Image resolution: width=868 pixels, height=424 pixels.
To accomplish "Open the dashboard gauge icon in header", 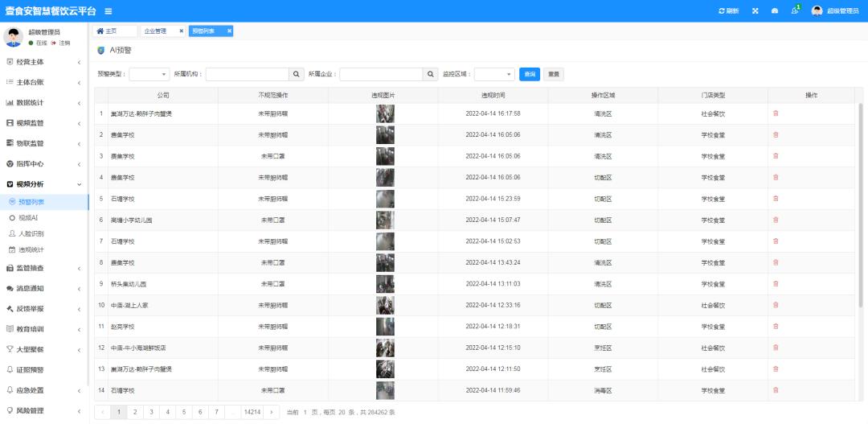I will pyautogui.click(x=775, y=11).
